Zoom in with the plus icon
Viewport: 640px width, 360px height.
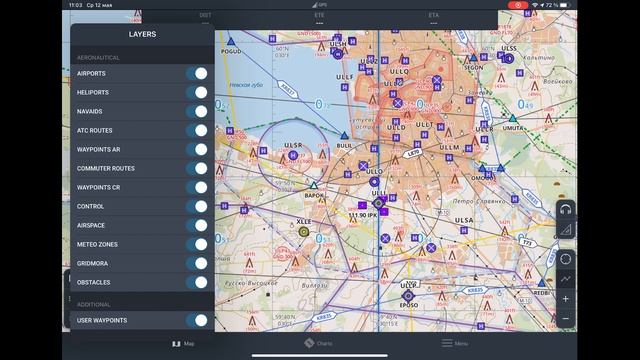(x=565, y=299)
